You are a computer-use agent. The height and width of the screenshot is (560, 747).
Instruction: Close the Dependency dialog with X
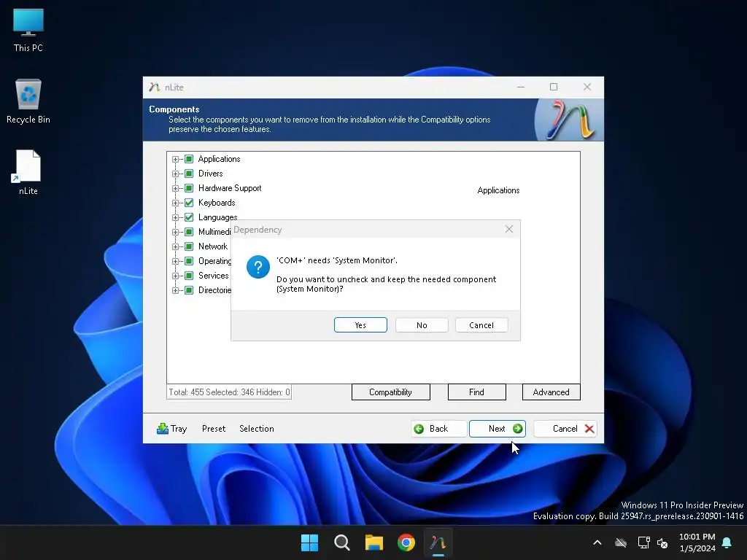508,229
